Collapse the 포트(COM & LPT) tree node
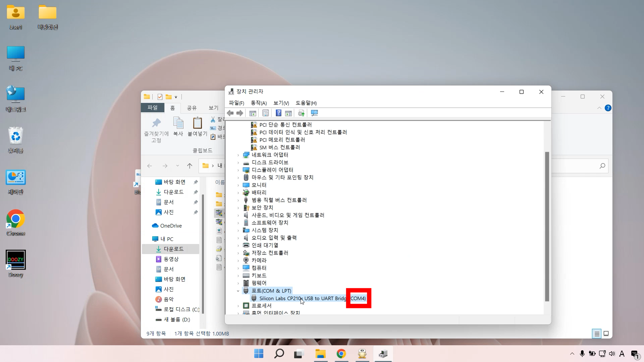The image size is (644, 362). click(238, 291)
